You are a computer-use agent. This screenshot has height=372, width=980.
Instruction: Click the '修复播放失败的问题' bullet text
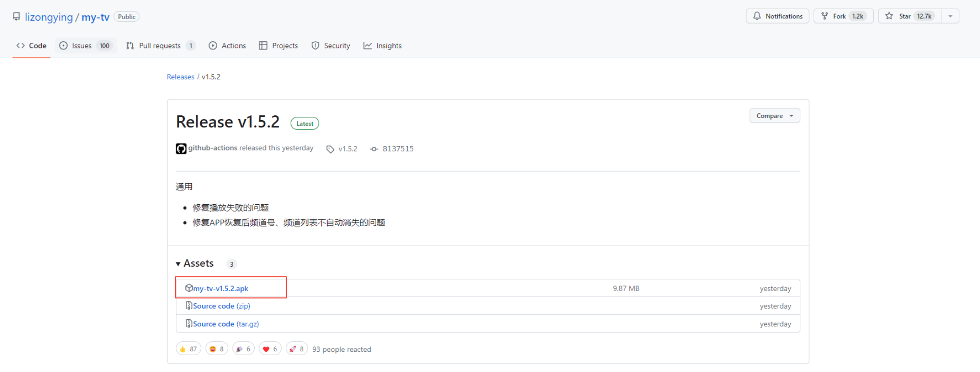point(231,208)
